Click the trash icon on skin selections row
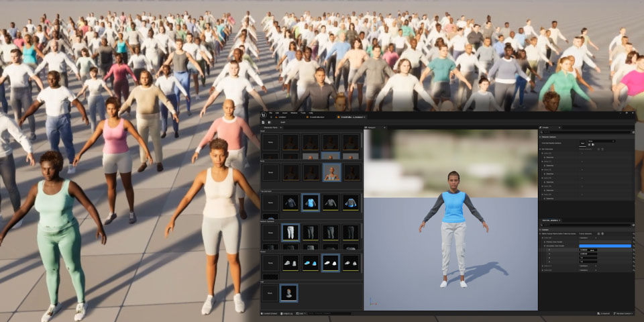The height and width of the screenshot is (322, 644). [602, 149]
